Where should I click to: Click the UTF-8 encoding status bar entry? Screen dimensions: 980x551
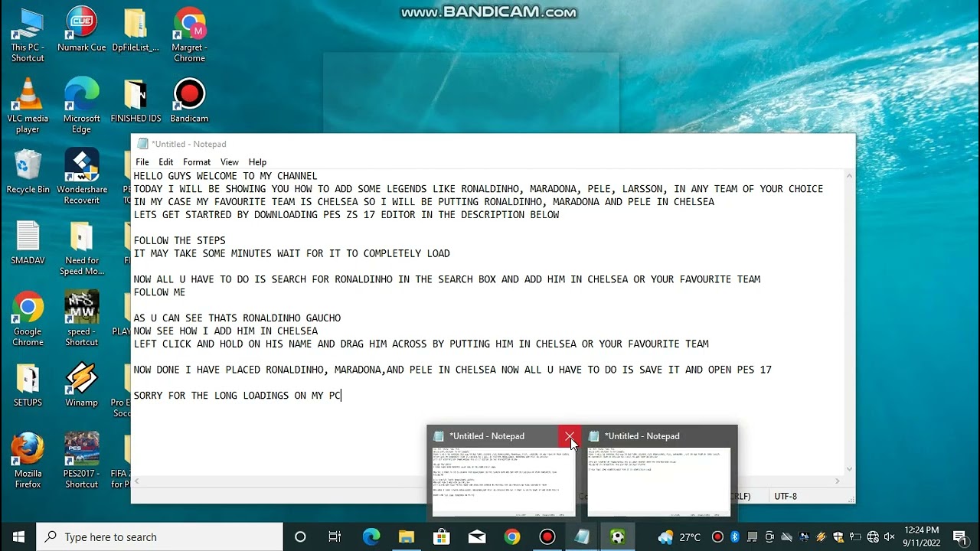pyautogui.click(x=786, y=496)
